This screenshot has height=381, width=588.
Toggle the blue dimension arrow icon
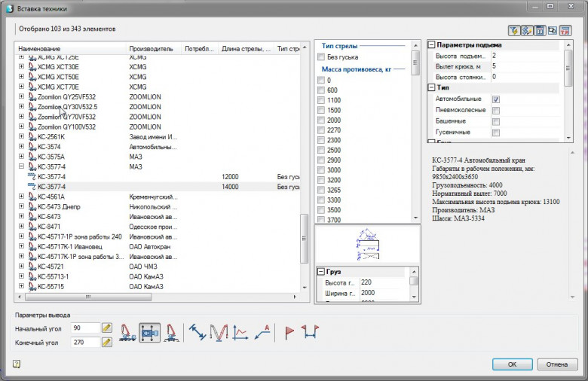click(x=198, y=332)
